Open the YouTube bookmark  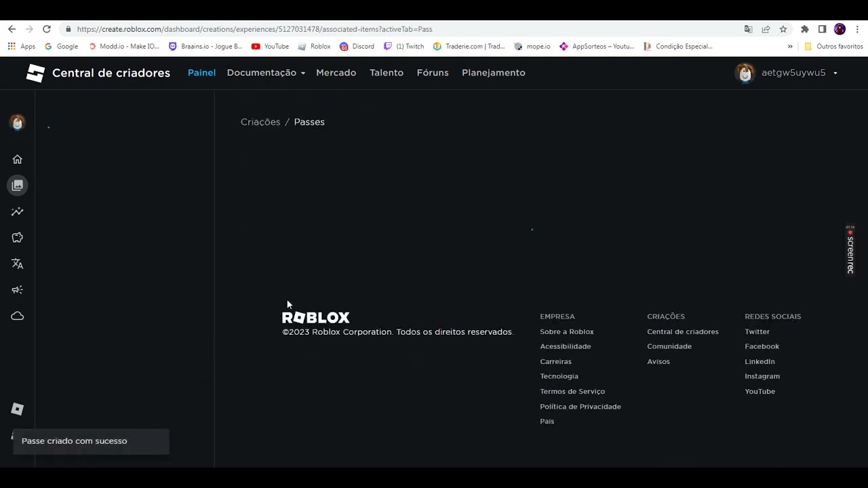[270, 46]
